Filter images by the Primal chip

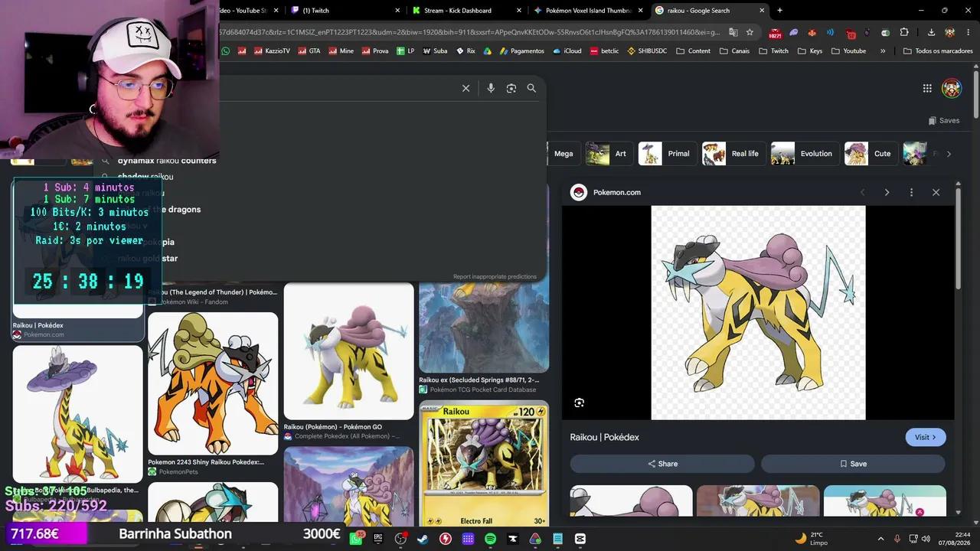(x=668, y=154)
